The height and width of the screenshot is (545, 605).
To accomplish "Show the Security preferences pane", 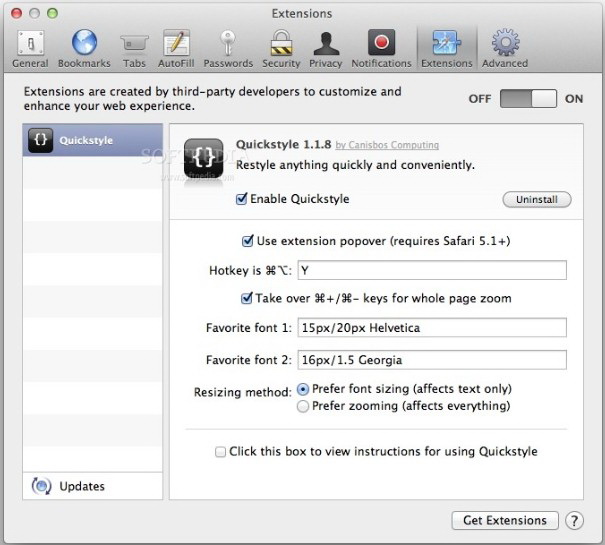I will [281, 49].
